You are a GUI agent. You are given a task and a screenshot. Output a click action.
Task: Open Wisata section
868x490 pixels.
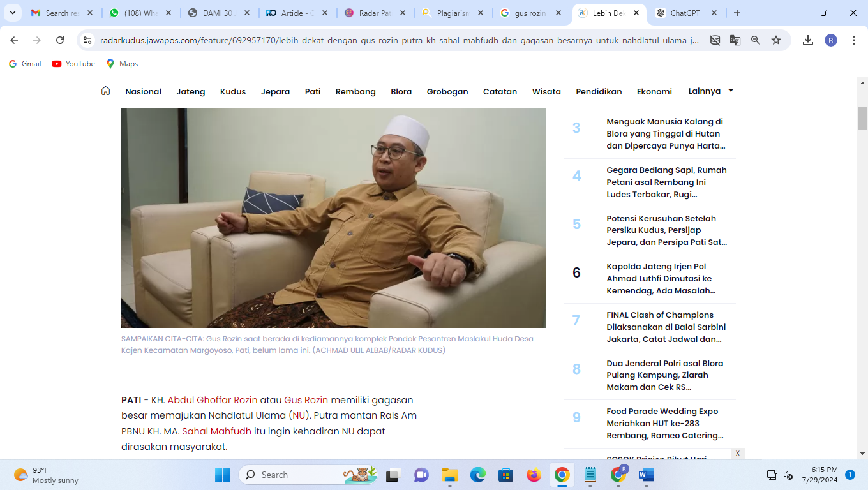point(546,91)
